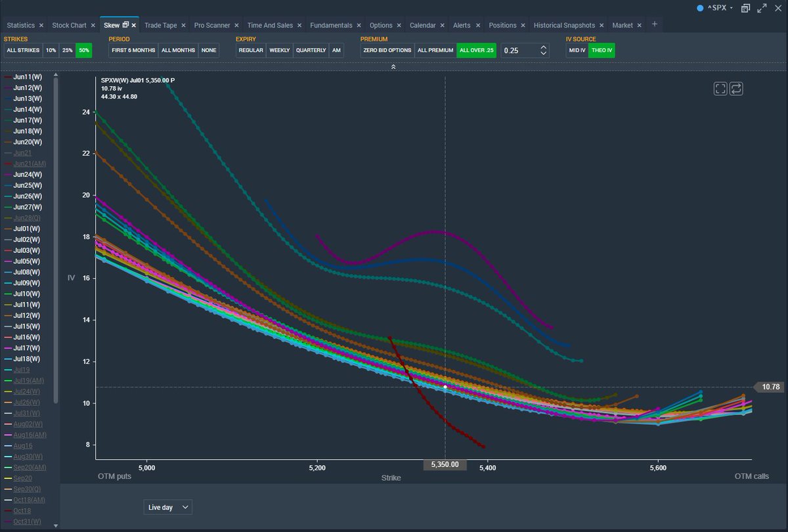Collapse the filter bar with double chevron

[x=393, y=67]
